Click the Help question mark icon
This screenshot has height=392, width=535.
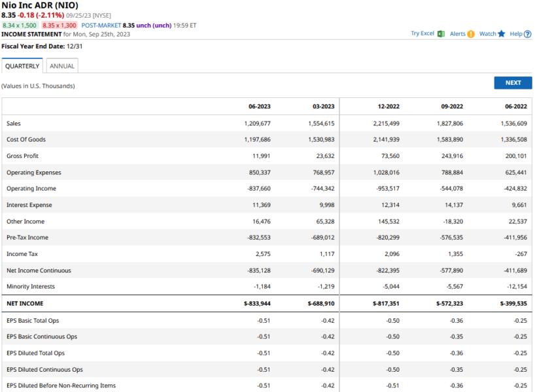point(528,34)
